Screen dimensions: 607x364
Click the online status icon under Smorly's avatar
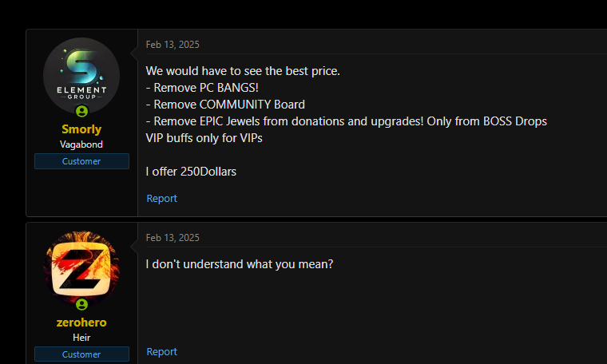coord(81,112)
